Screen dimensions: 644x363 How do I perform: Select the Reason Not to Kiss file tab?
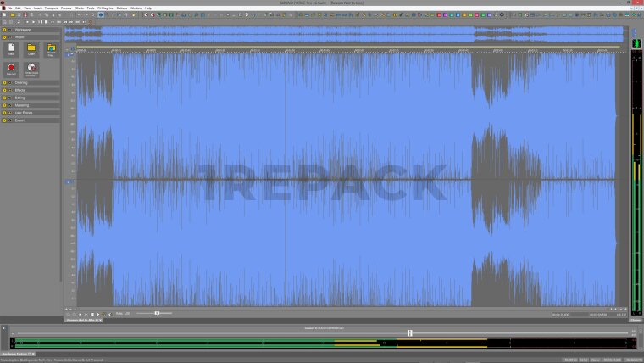81,320
